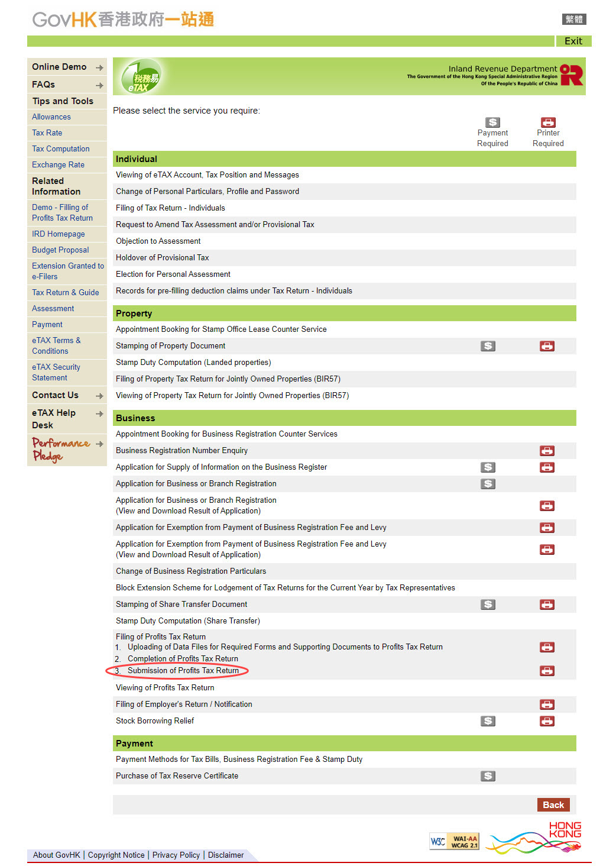Open Budget Proposal sidebar link
Screen dimensions: 616x866
60,250
